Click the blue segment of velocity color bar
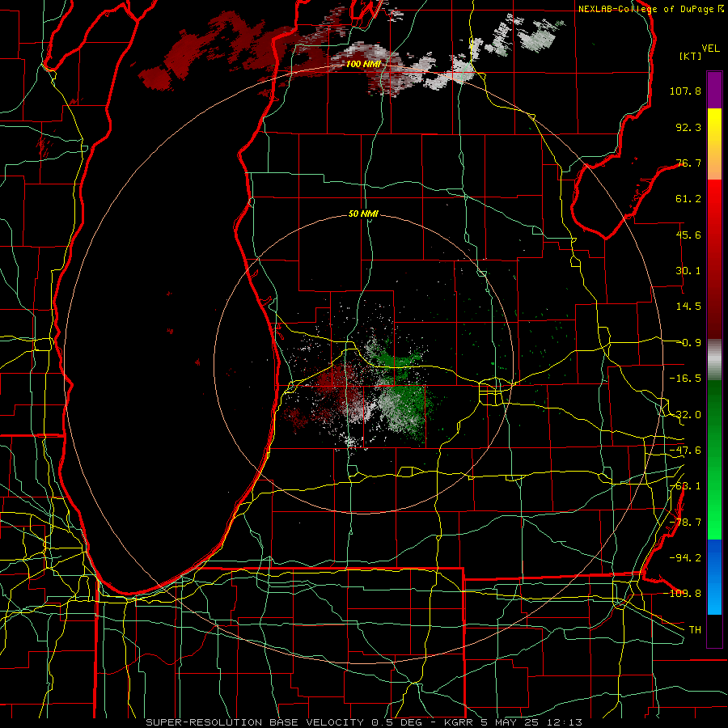 coord(714,577)
